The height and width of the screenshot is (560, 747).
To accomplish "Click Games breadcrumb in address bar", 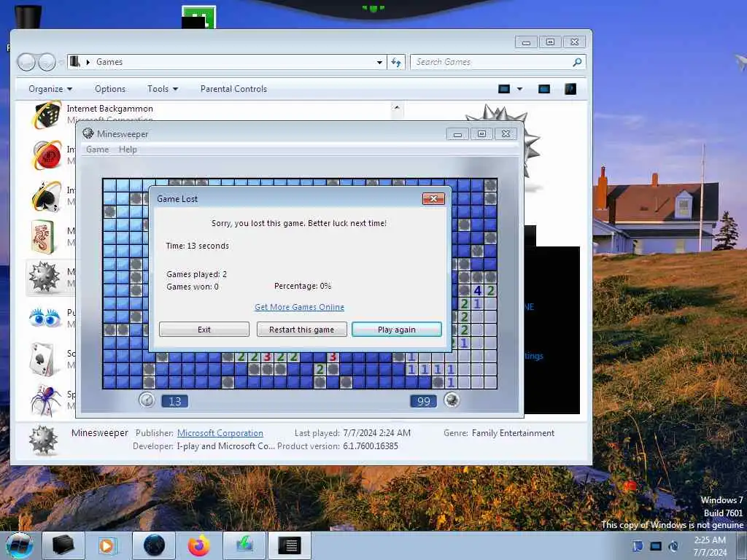I will [109, 62].
